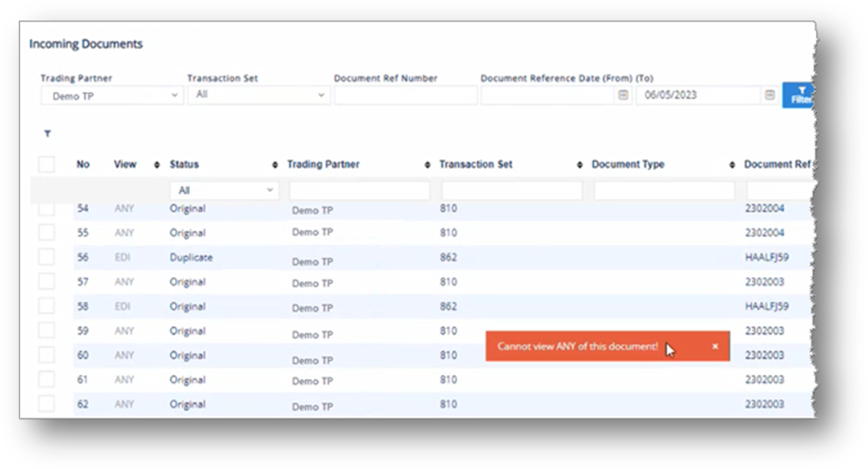Check the box for row 55
Screen dimensions: 868x469
tap(46, 232)
